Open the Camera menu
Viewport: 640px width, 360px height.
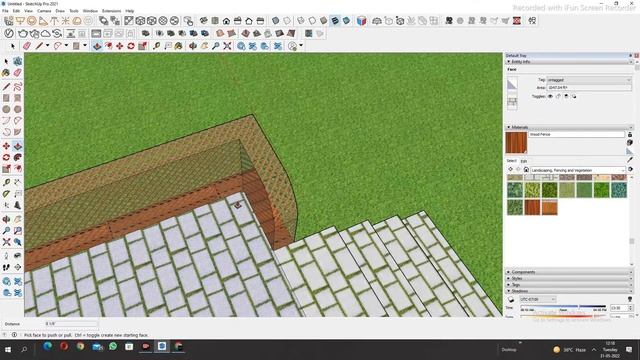pyautogui.click(x=44, y=11)
